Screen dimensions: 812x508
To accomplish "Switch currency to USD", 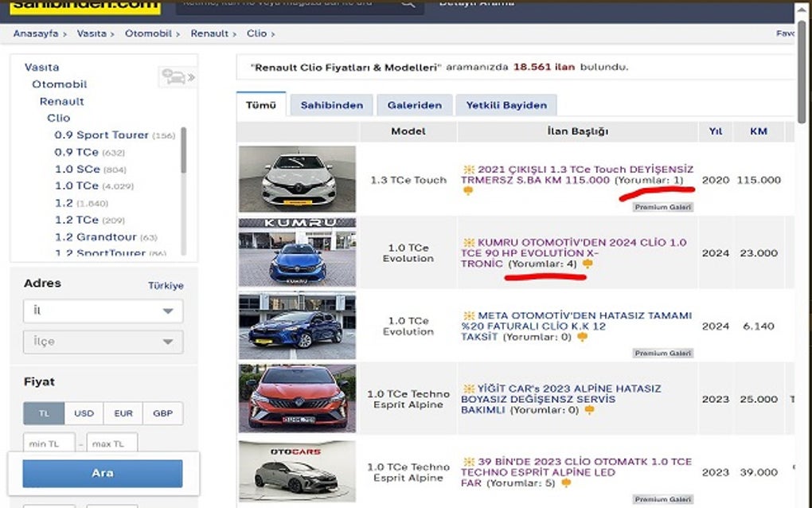I will click(84, 412).
